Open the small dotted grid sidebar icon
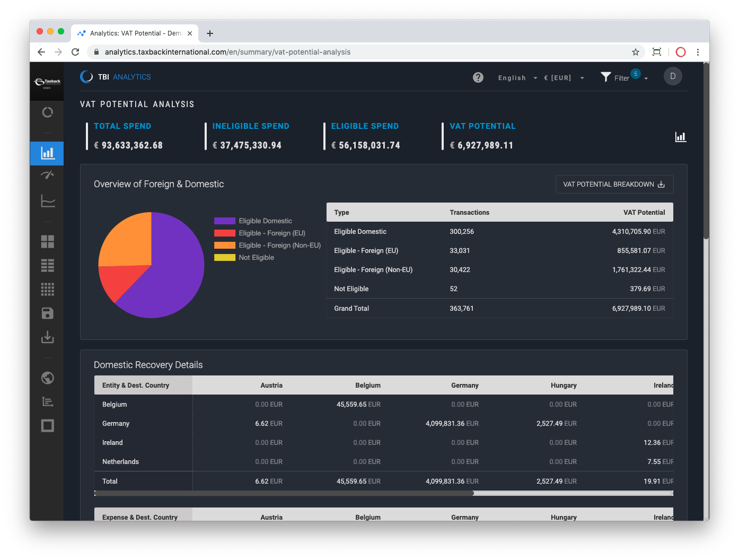This screenshot has width=739, height=560. point(48,289)
